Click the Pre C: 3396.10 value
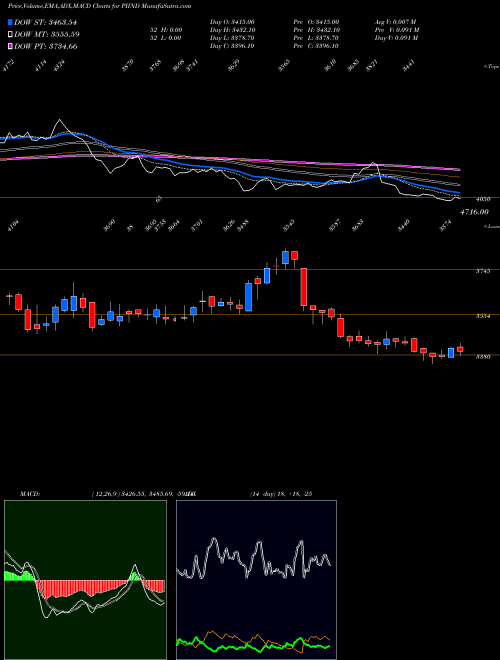Screen dimensions: 500x660 316,46
